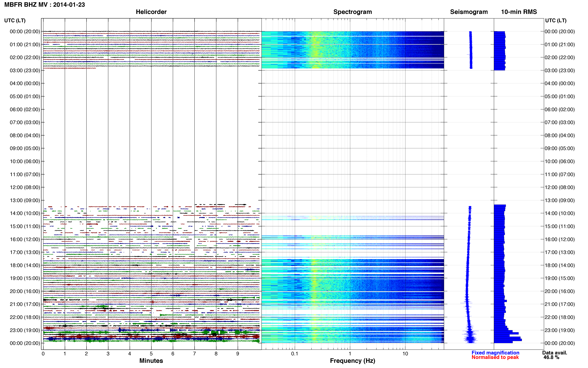The image size is (588, 368).
Task: Click the left '16:00 (12:00)' time label
Action: pos(25,239)
